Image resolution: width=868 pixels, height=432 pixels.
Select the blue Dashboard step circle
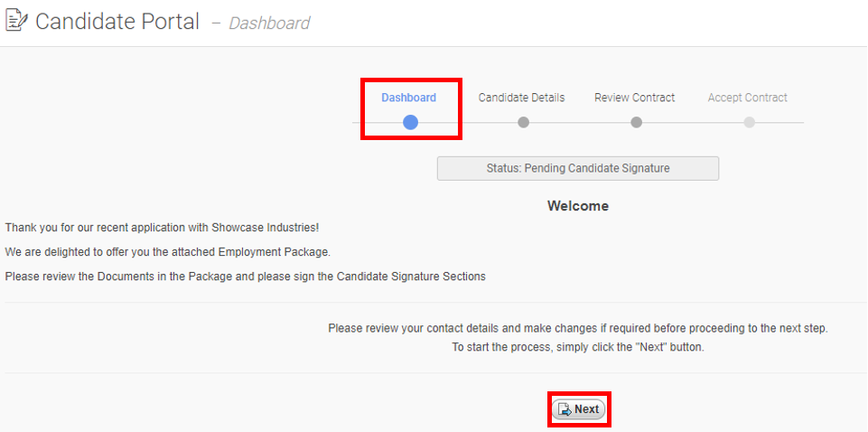click(410, 122)
